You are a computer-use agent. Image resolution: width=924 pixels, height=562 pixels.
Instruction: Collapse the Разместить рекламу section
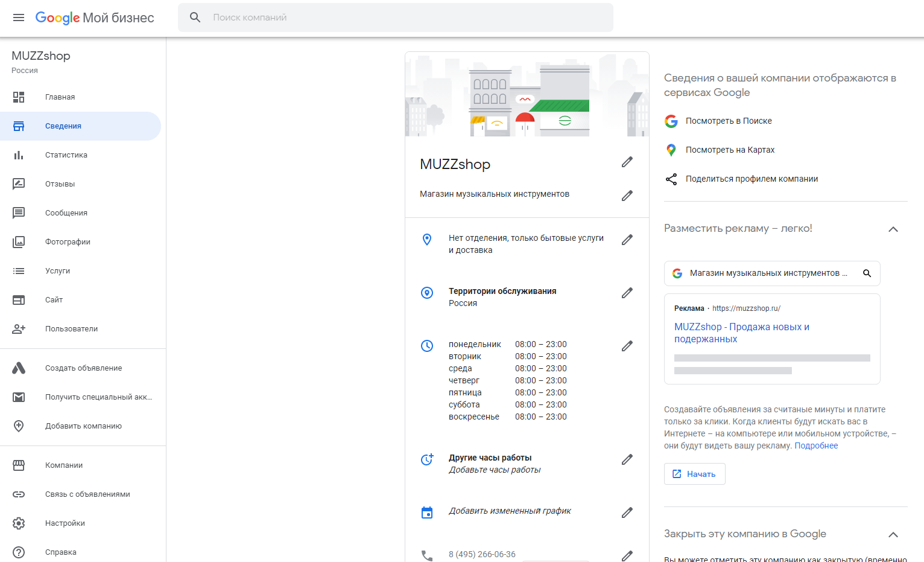[x=893, y=229]
